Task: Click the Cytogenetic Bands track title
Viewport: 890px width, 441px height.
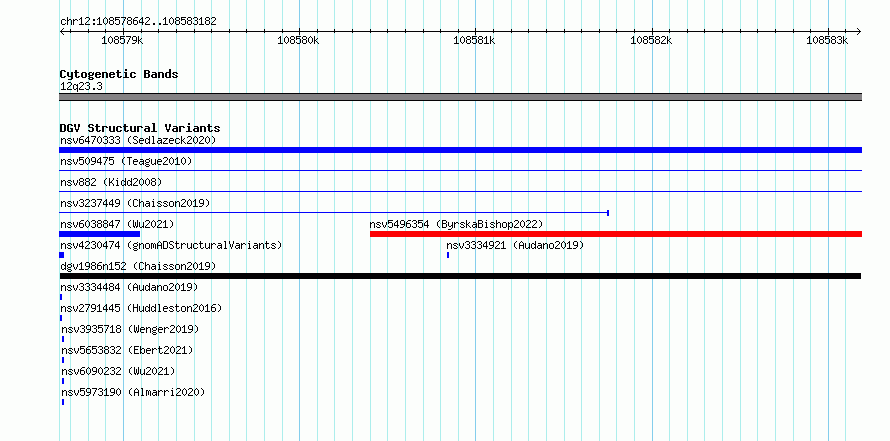Action: (119, 74)
